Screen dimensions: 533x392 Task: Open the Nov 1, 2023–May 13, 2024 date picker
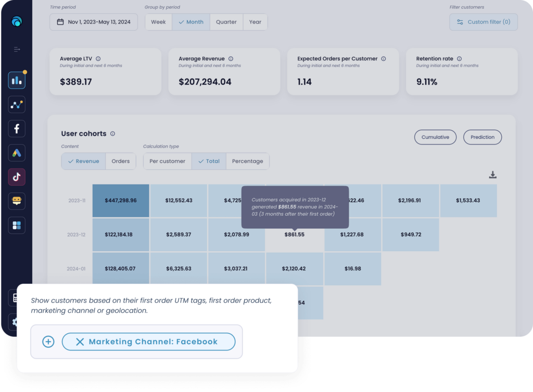93,22
